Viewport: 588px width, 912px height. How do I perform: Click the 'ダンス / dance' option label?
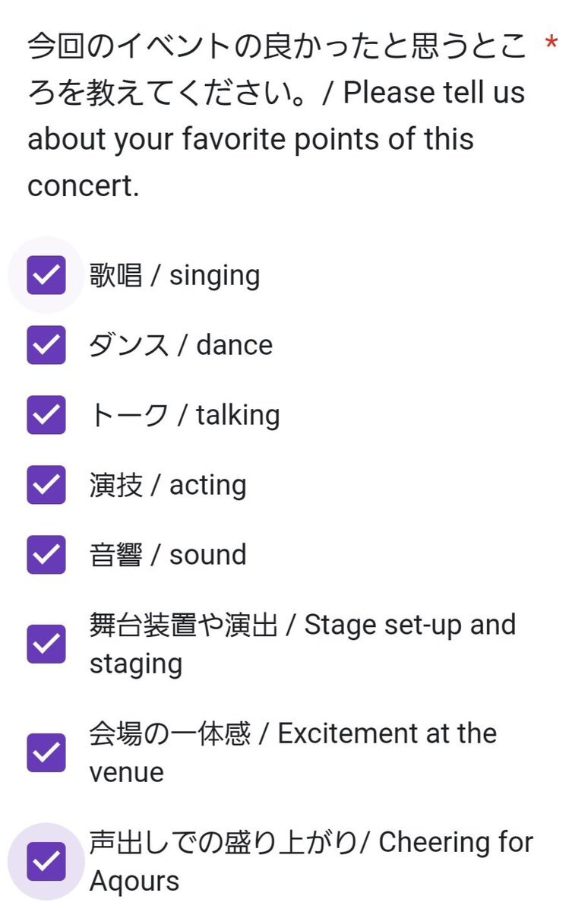pos(181,345)
